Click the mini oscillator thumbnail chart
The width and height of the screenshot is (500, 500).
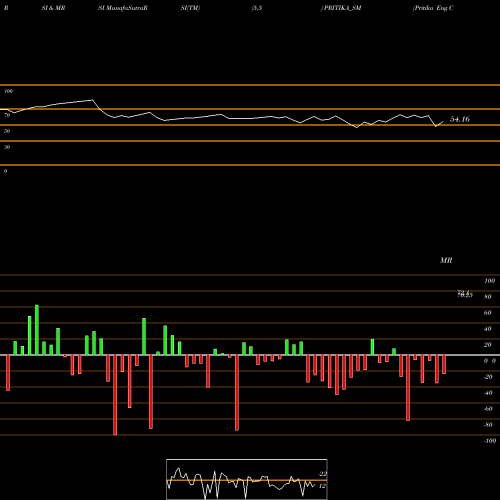point(247,479)
